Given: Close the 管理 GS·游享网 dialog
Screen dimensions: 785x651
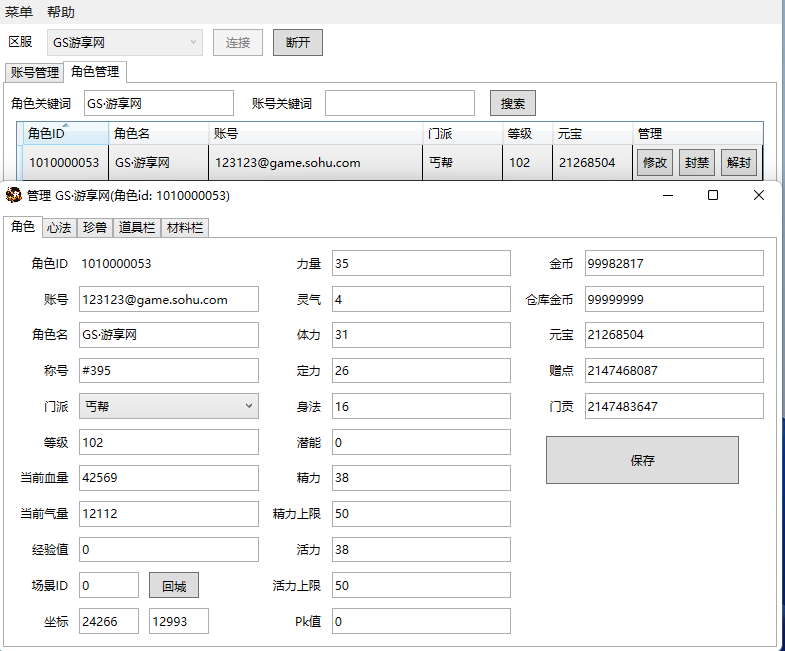Looking at the screenshot, I should point(759,196).
